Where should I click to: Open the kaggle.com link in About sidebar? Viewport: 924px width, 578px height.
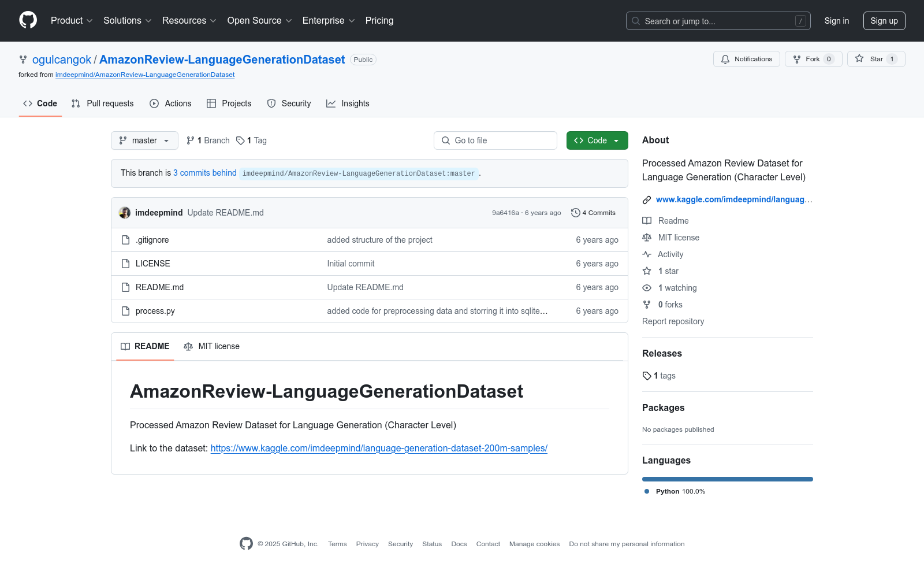pos(734,199)
